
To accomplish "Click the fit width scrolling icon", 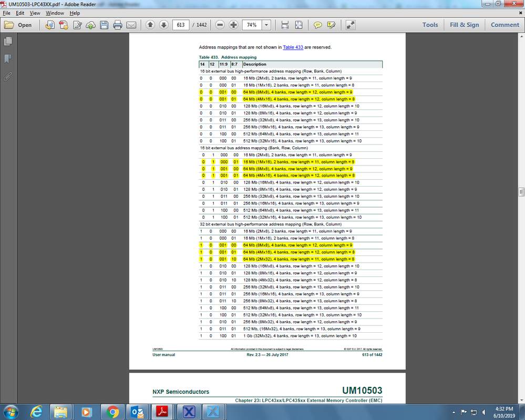I will (x=285, y=25).
